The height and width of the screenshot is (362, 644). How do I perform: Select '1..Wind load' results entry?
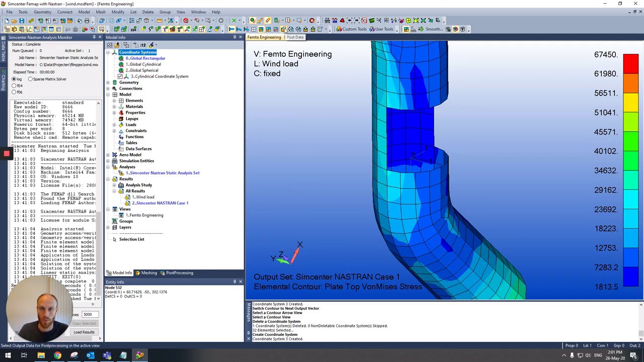[x=143, y=197]
